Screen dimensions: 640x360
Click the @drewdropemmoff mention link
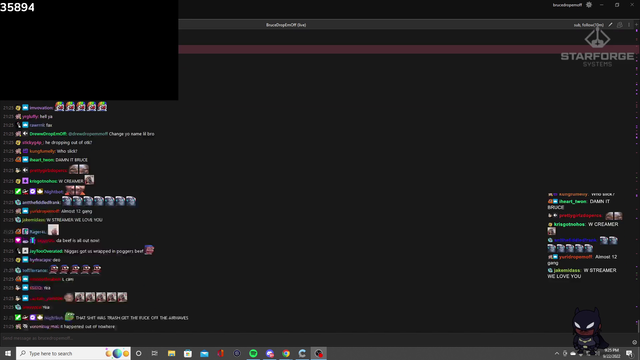tap(88, 134)
